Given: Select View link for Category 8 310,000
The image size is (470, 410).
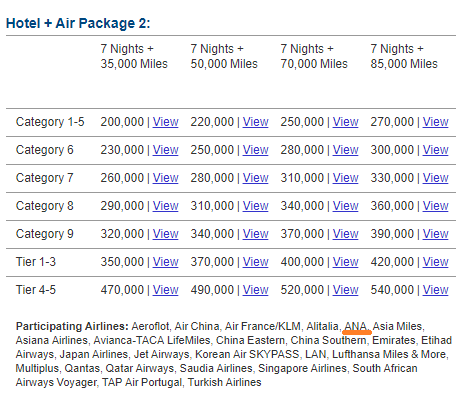Looking at the screenshot, I should pos(255,206).
